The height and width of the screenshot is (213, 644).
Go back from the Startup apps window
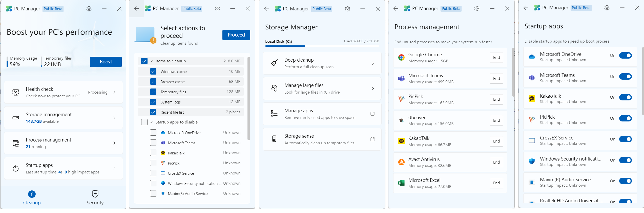point(526,8)
